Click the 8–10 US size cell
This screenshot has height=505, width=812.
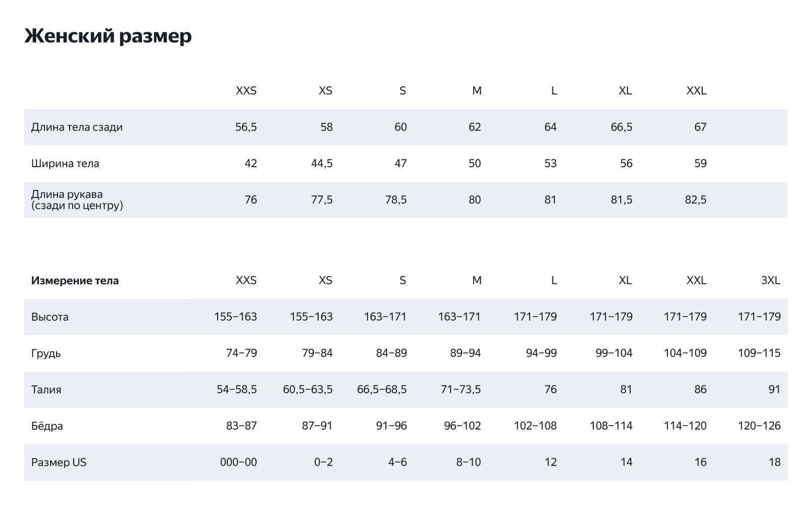(469, 463)
